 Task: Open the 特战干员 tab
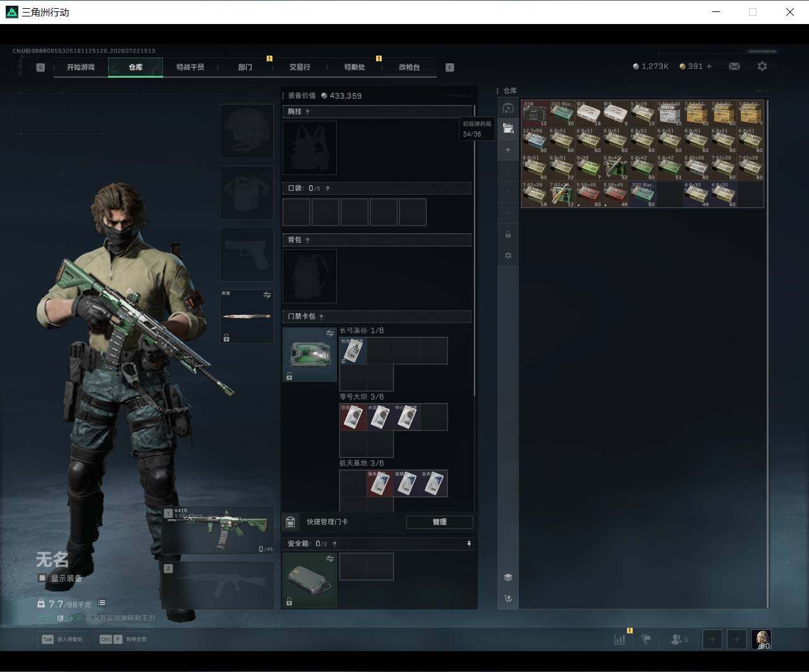coord(190,67)
